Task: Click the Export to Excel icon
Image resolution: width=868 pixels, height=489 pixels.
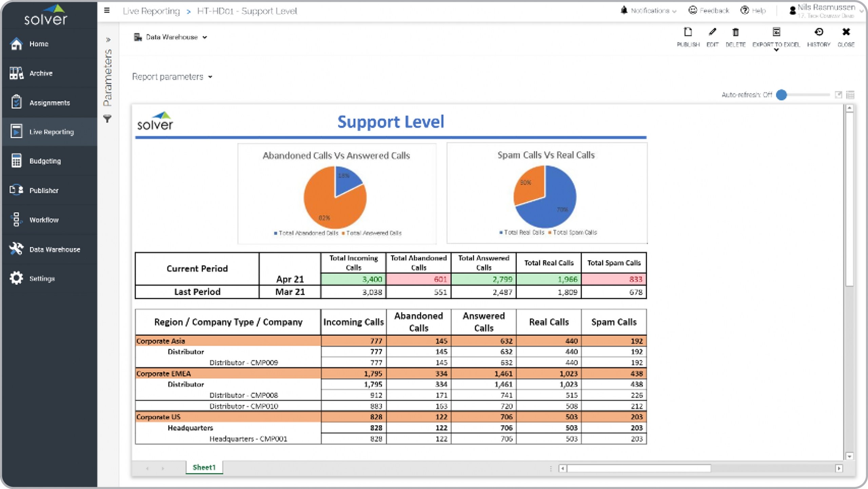Action: 776,33
